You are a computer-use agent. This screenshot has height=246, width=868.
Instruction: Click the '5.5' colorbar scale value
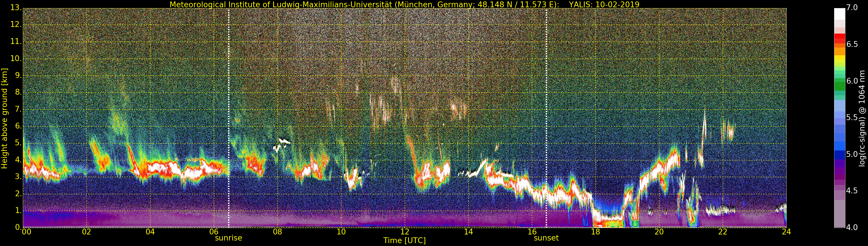852,118
